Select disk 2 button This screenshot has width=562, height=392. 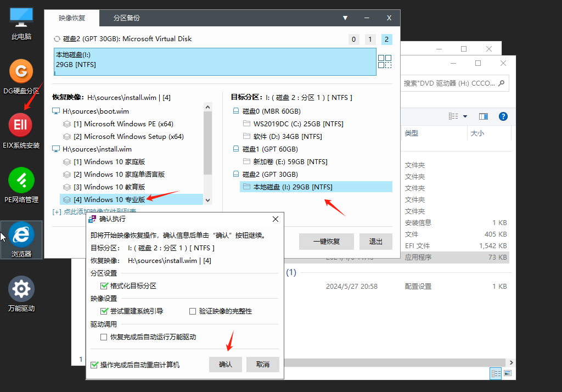(387, 40)
